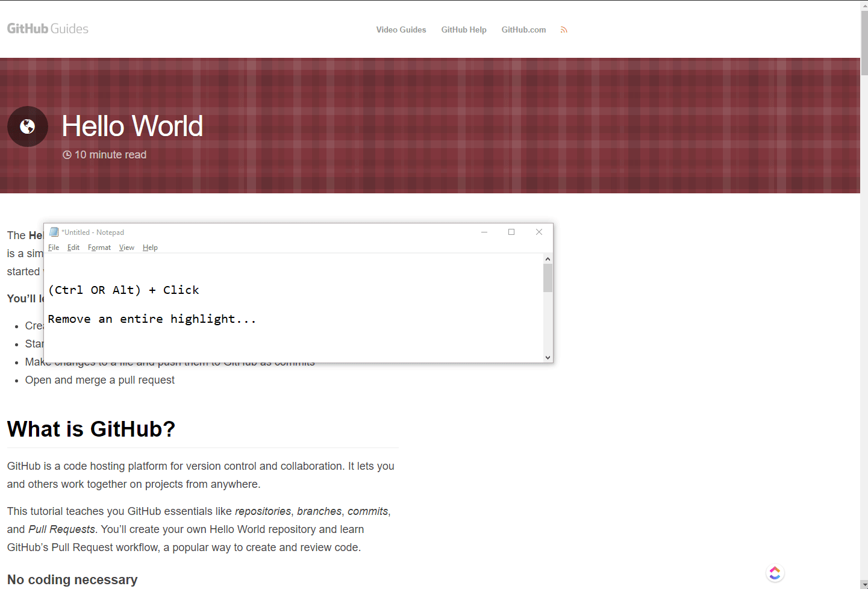Screen dimensions: 868x589
Task: Open the RSS feed icon
Action: 564,30
